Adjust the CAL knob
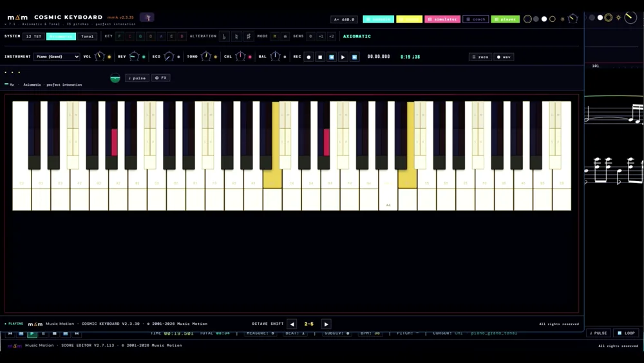 coord(240,56)
